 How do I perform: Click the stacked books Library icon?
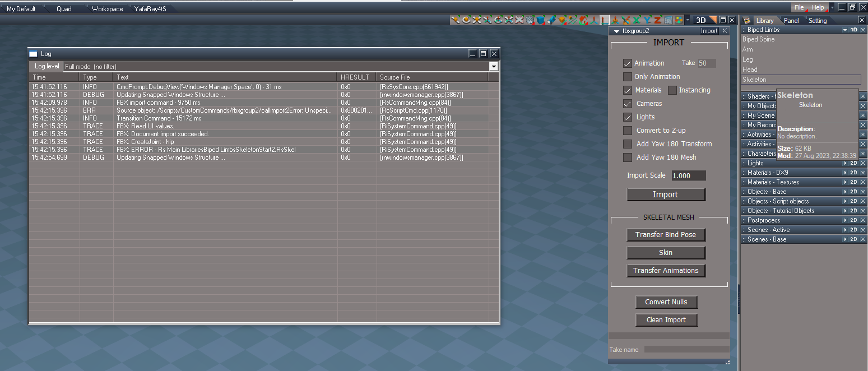tap(747, 21)
